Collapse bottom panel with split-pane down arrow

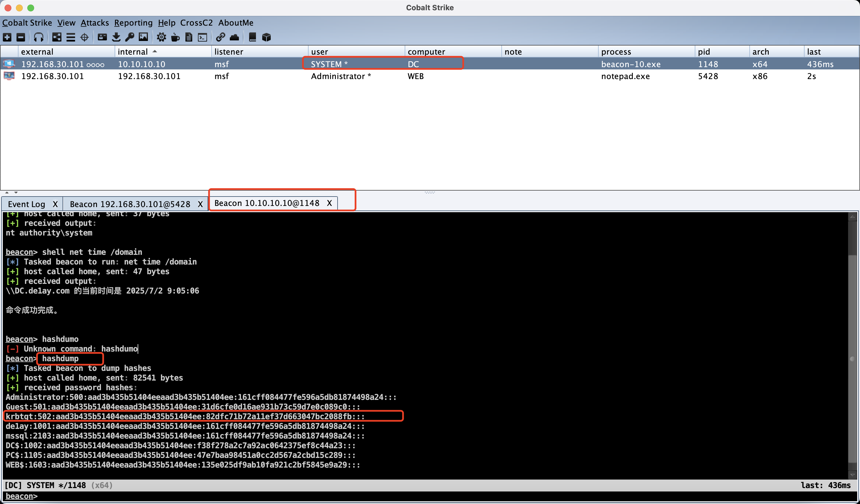click(x=16, y=193)
